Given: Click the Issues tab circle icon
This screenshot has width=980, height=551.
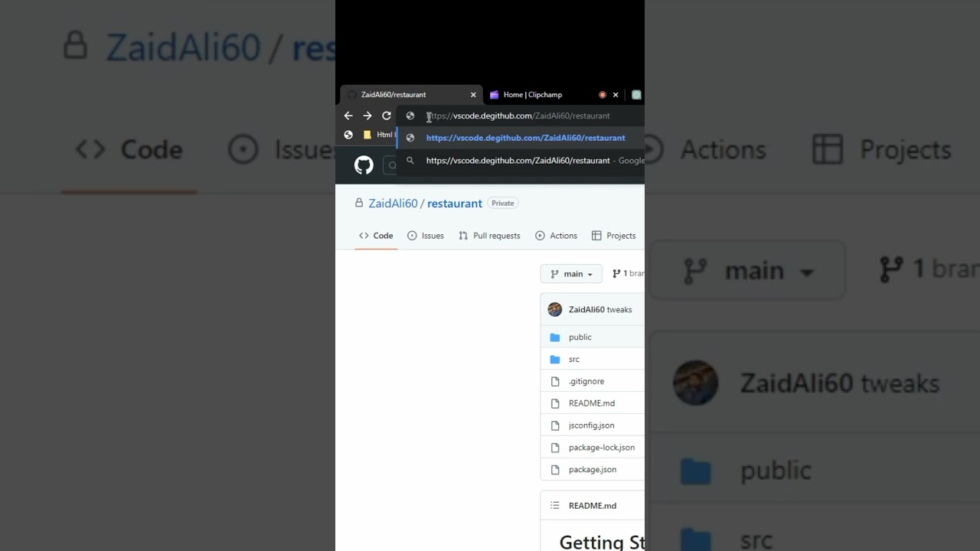Looking at the screenshot, I should [x=412, y=236].
